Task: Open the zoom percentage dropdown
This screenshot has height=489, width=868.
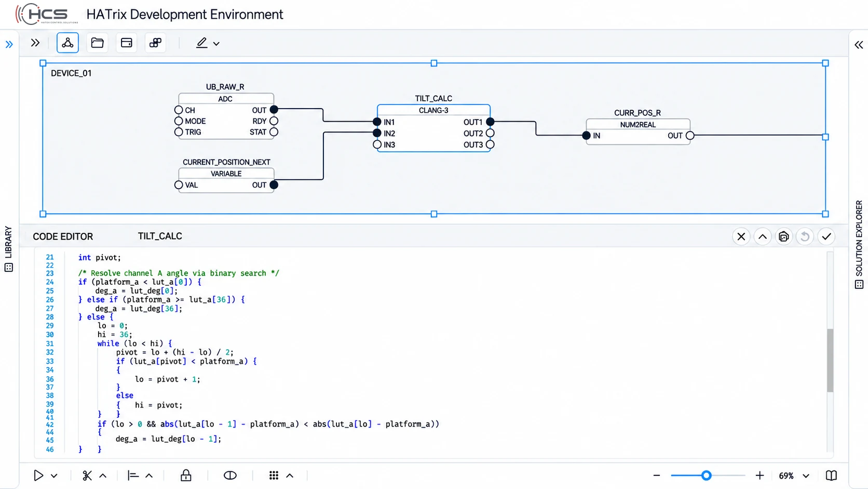Action: click(806, 476)
